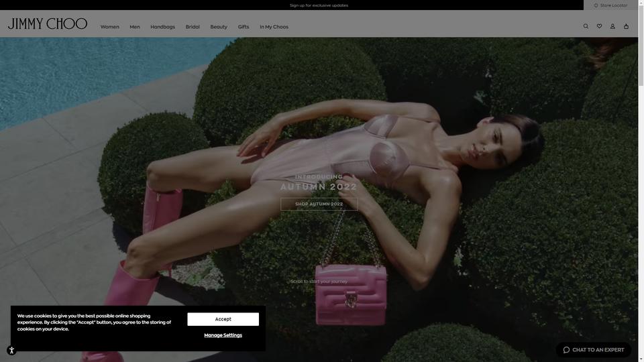The width and height of the screenshot is (644, 362).
Task: Open the wishlist heart icon
Action: (599, 26)
